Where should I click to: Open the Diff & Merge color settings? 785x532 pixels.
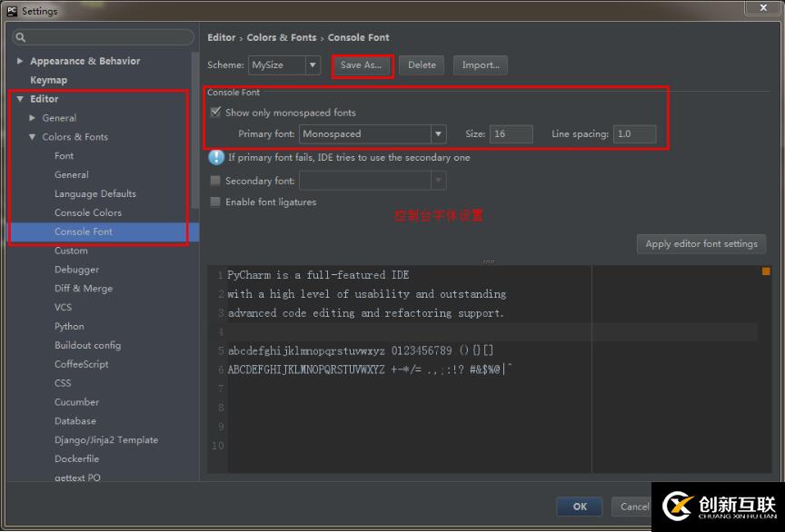tap(84, 289)
